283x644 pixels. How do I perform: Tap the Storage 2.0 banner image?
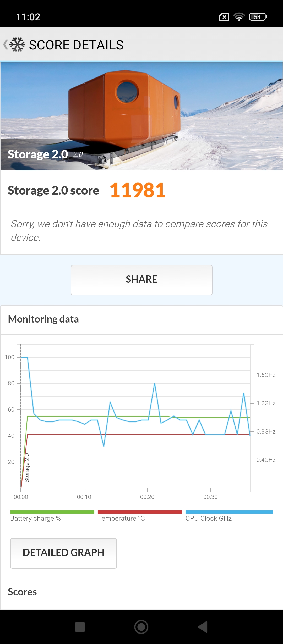click(141, 116)
